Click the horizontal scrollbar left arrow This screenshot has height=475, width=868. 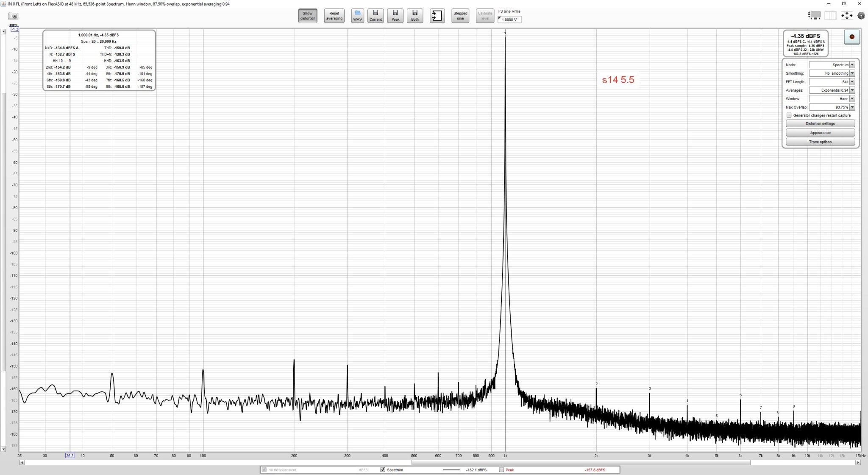tap(22, 462)
